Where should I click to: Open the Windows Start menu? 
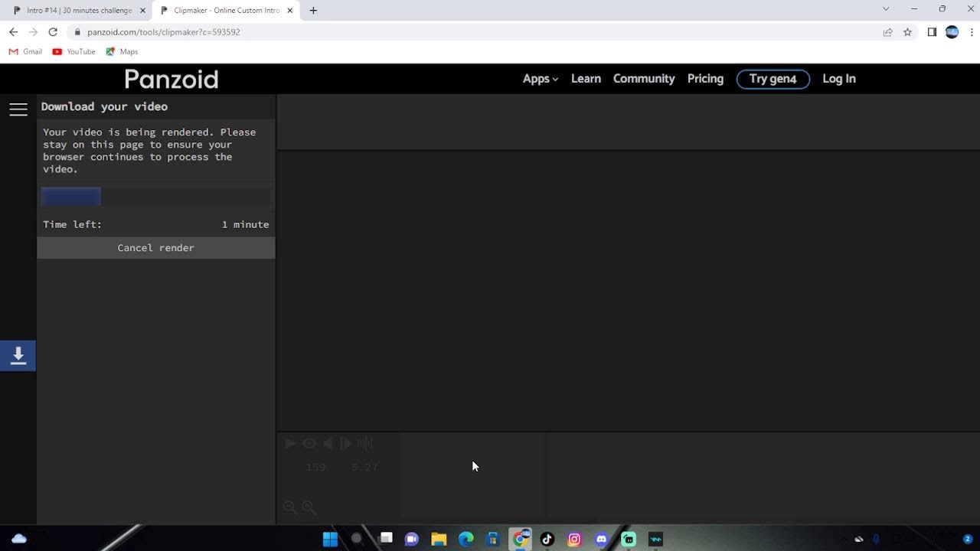point(330,539)
